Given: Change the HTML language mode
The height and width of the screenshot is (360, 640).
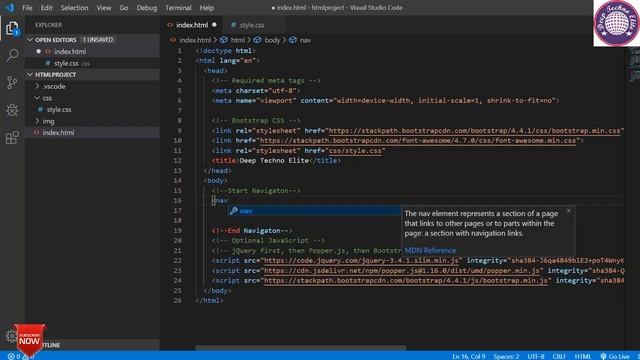Looking at the screenshot, I should coord(583,356).
